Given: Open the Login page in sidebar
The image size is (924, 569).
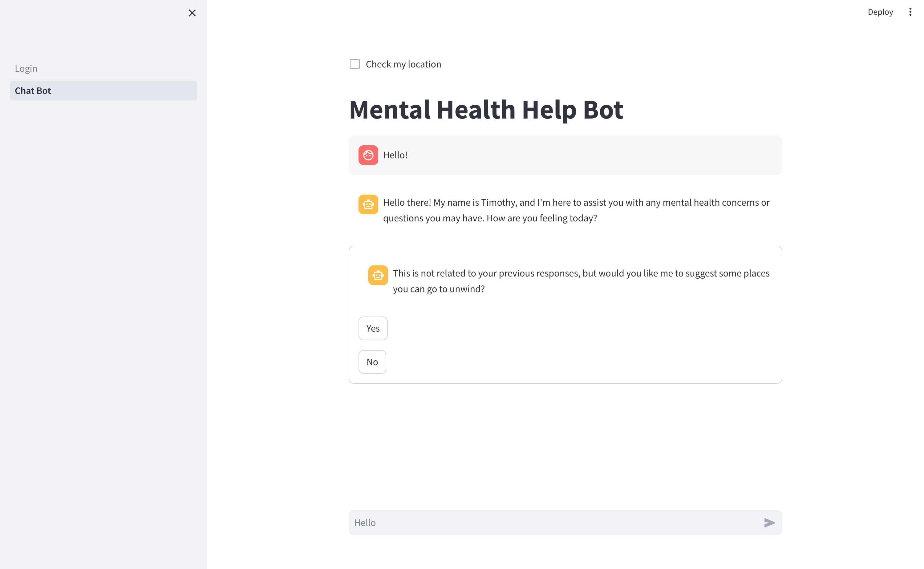Looking at the screenshot, I should pyautogui.click(x=26, y=68).
